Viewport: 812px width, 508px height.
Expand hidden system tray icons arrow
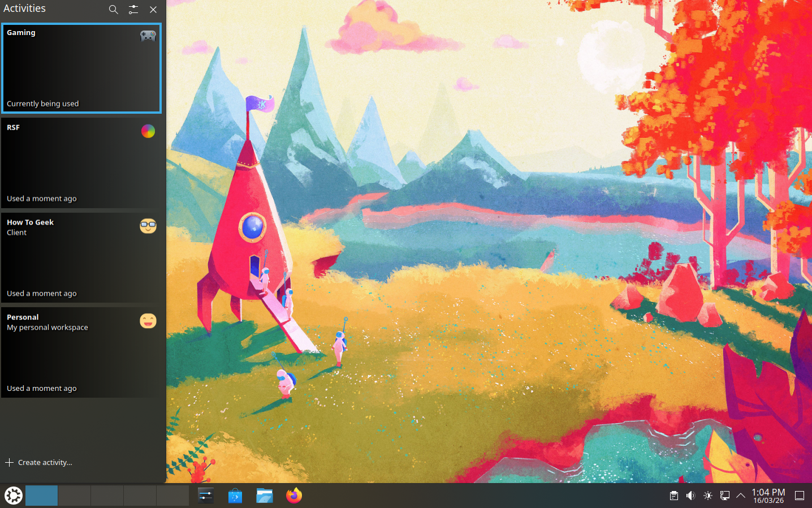(x=741, y=496)
